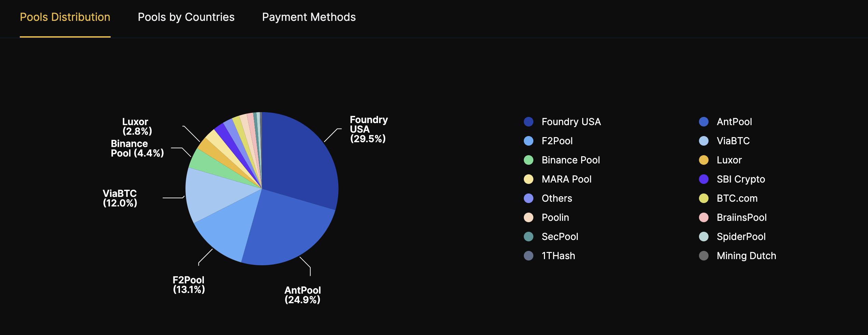The image size is (868, 335).
Task: Select the BraiinsPool legend name
Action: 742,217
